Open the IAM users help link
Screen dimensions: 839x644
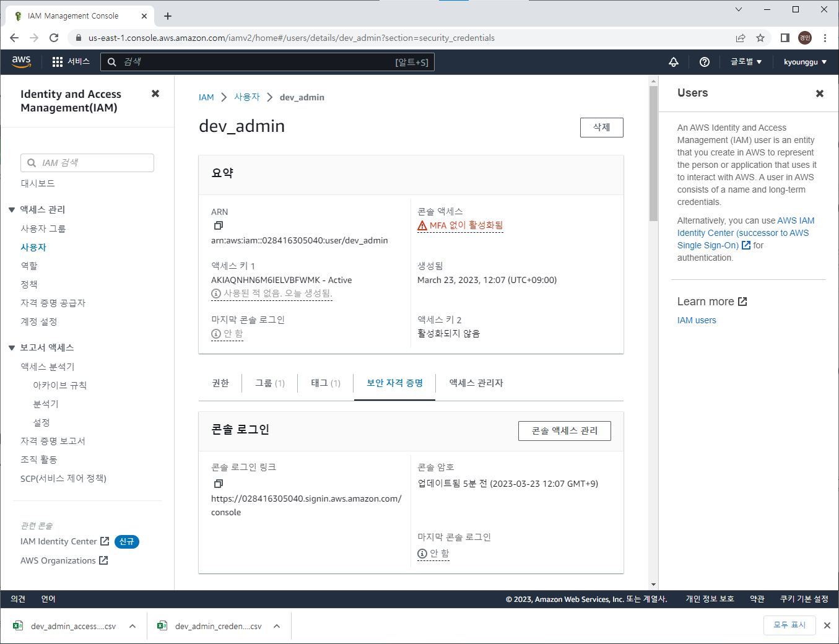(x=697, y=320)
